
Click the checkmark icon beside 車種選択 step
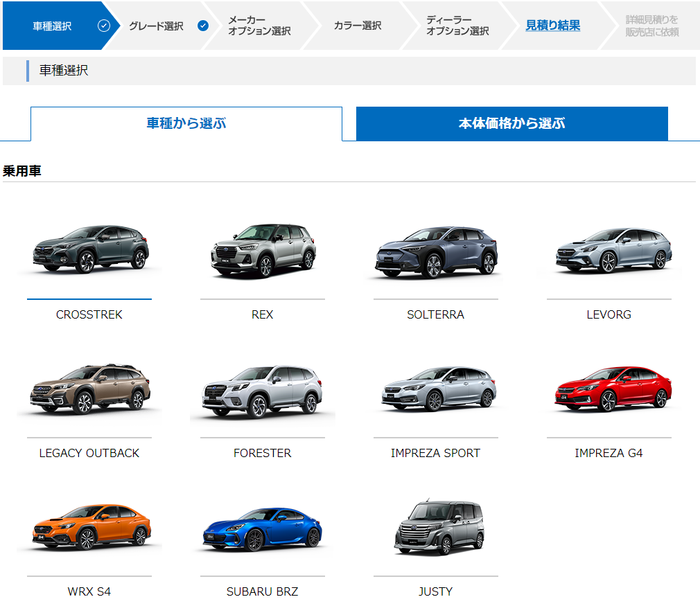pos(103,26)
